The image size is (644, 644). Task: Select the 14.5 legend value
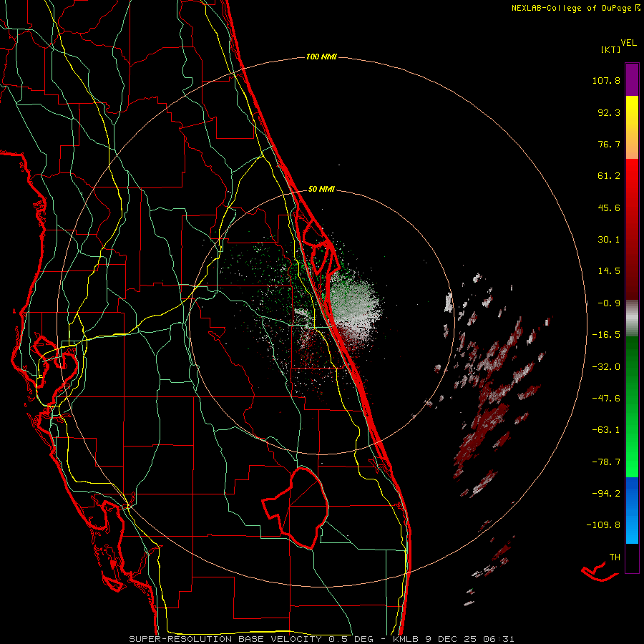(609, 271)
